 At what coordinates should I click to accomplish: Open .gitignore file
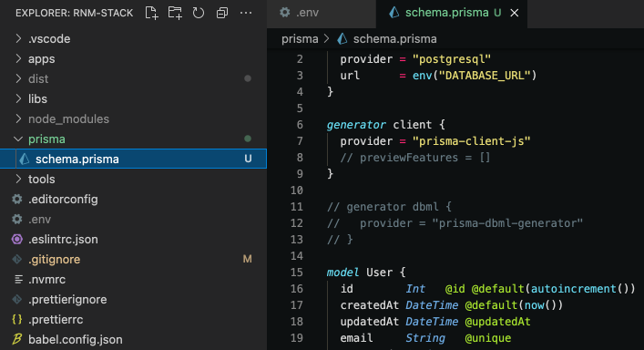(x=55, y=260)
